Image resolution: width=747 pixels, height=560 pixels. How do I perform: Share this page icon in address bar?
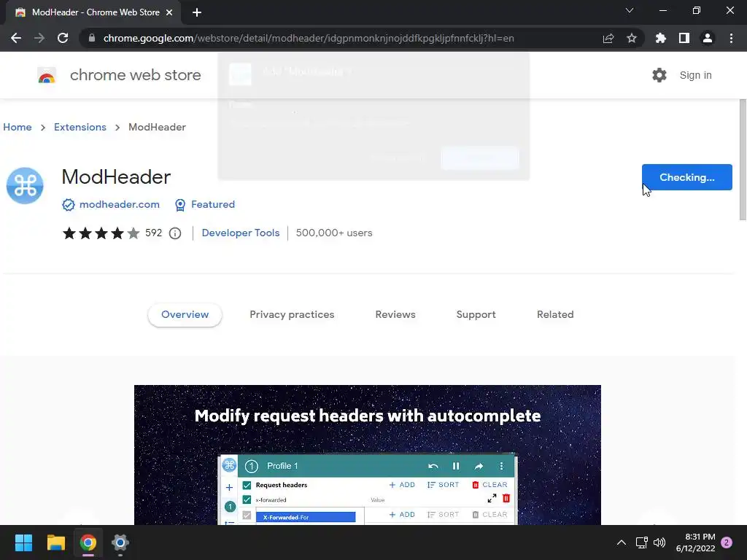tap(608, 38)
